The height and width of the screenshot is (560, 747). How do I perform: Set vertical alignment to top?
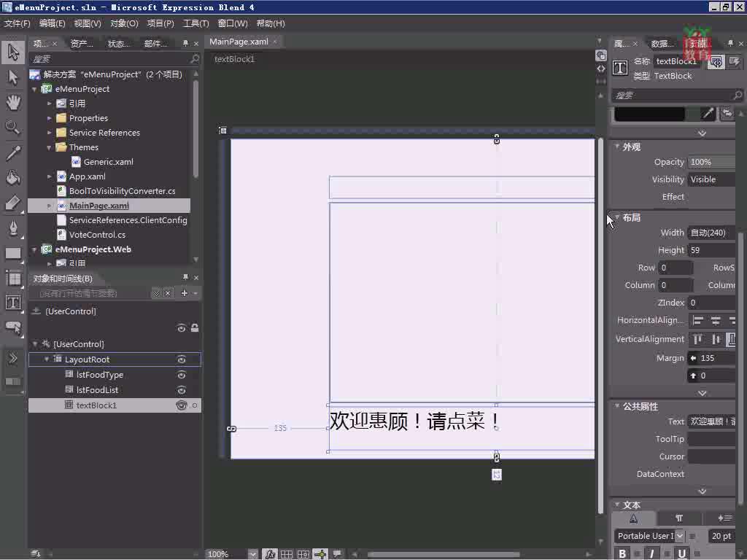[x=698, y=339]
